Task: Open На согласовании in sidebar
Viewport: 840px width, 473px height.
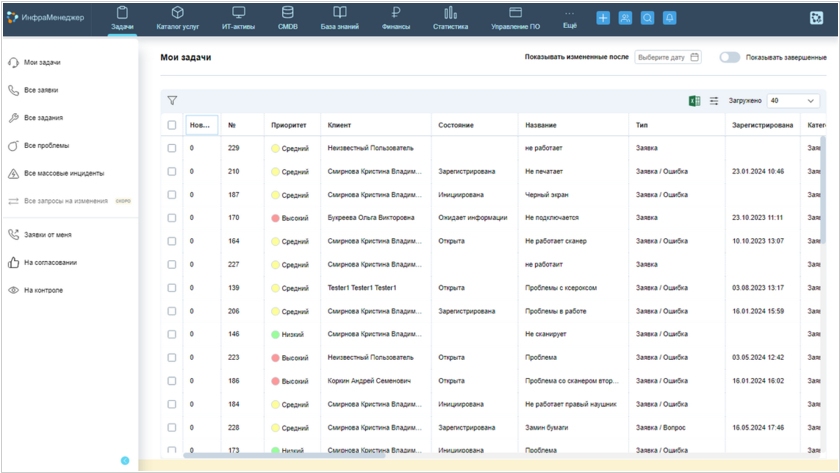Action: 42,262
